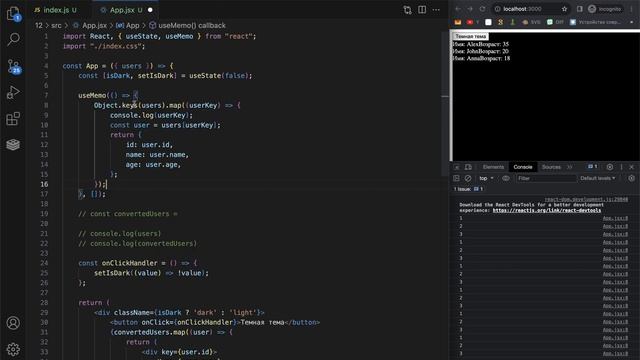Click the '12' folder breadcrumb
Viewport: 640px width, 360px height.
pyautogui.click(x=39, y=25)
